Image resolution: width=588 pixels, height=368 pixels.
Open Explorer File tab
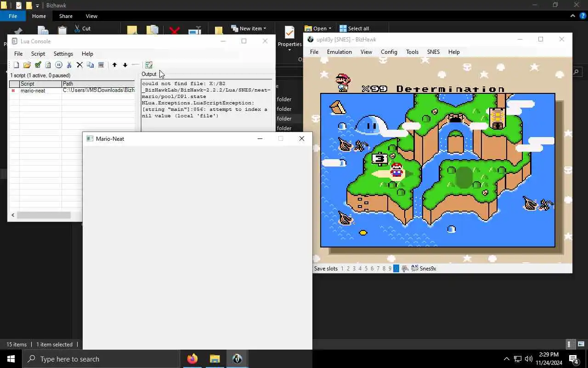click(13, 16)
